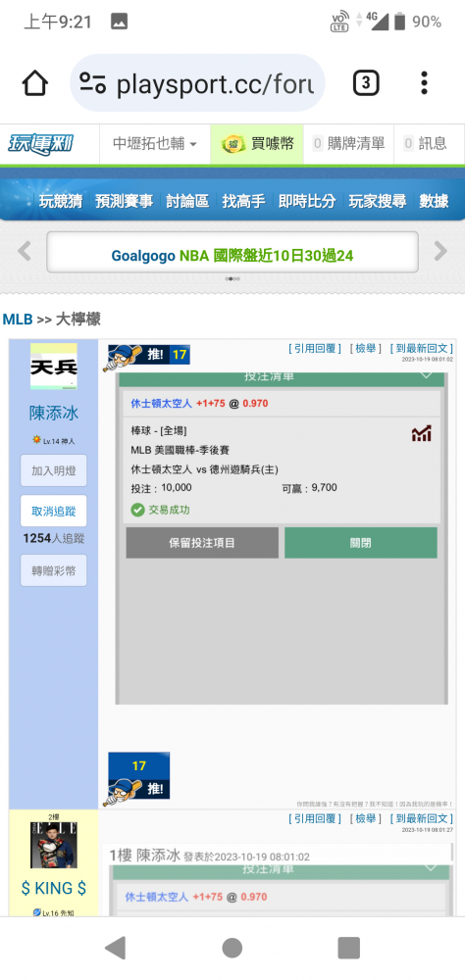
Task: Open the 討論區 menu item
Action: pos(187,201)
